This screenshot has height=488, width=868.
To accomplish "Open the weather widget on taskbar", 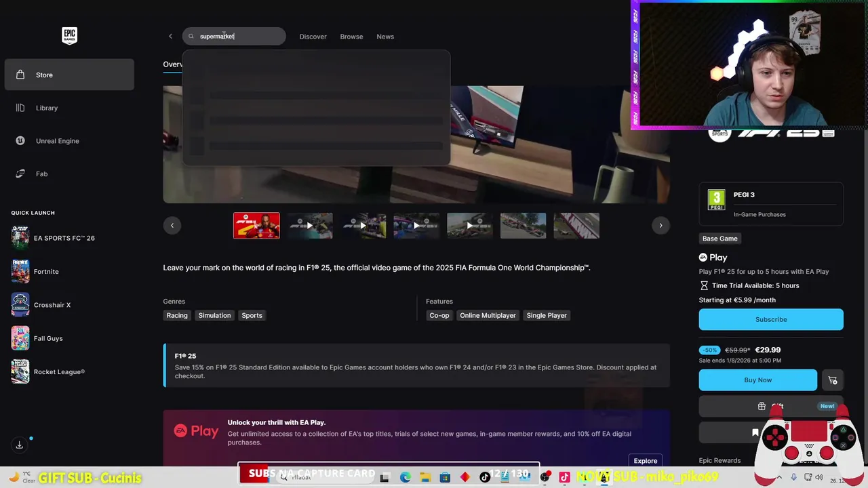I will click(21, 477).
